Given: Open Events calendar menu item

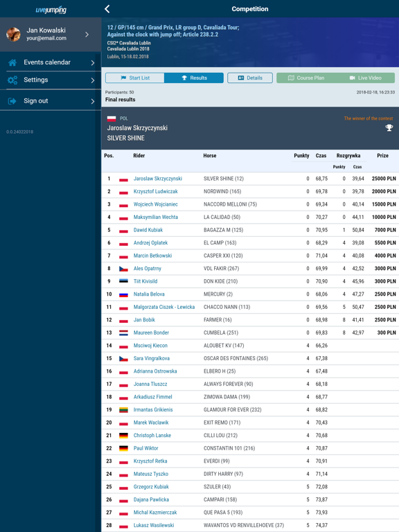Looking at the screenshot, I should coord(51,62).
